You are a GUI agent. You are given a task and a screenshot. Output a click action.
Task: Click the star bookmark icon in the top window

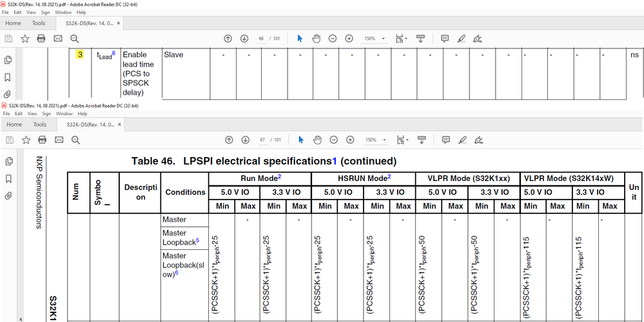tap(25, 39)
